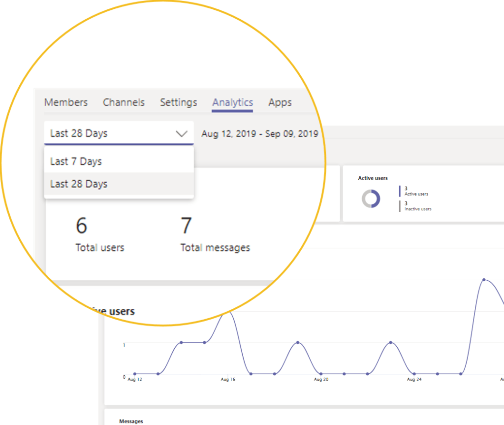This screenshot has height=425, width=504.
Task: Go to the Settings tab
Action: (178, 102)
